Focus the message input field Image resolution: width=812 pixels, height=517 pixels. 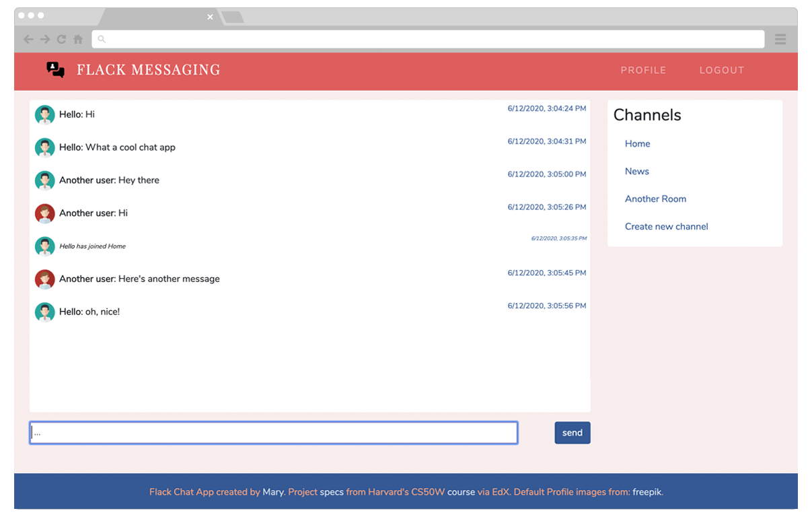(x=273, y=433)
